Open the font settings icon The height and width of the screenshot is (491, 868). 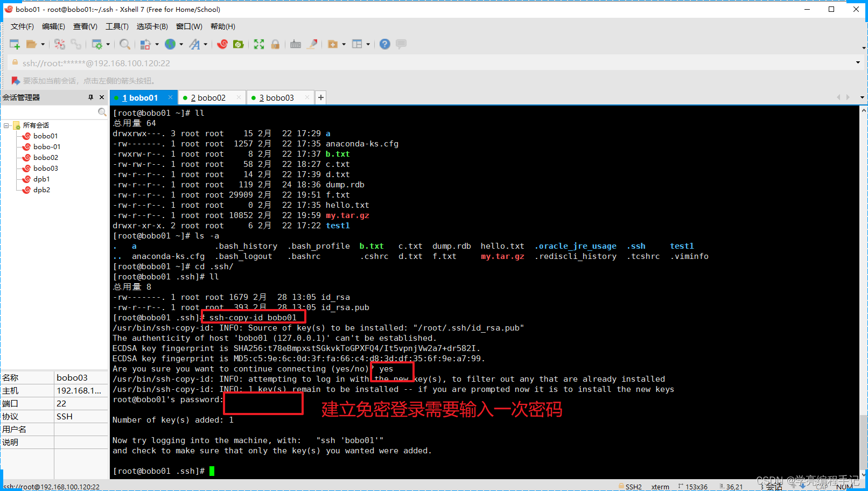pyautogui.click(x=194, y=44)
